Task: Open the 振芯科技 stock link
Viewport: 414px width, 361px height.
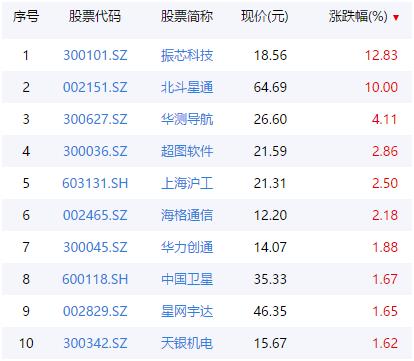Action: [187, 55]
